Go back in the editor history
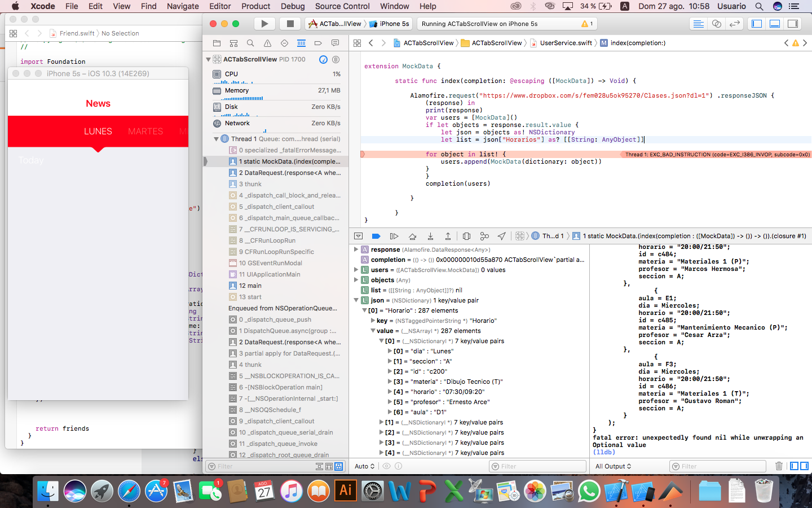812x508 pixels. click(370, 43)
